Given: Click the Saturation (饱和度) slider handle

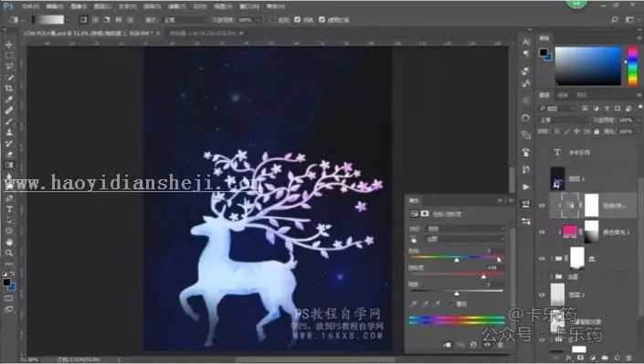Looking at the screenshot, I should pyautogui.click(x=483, y=277).
